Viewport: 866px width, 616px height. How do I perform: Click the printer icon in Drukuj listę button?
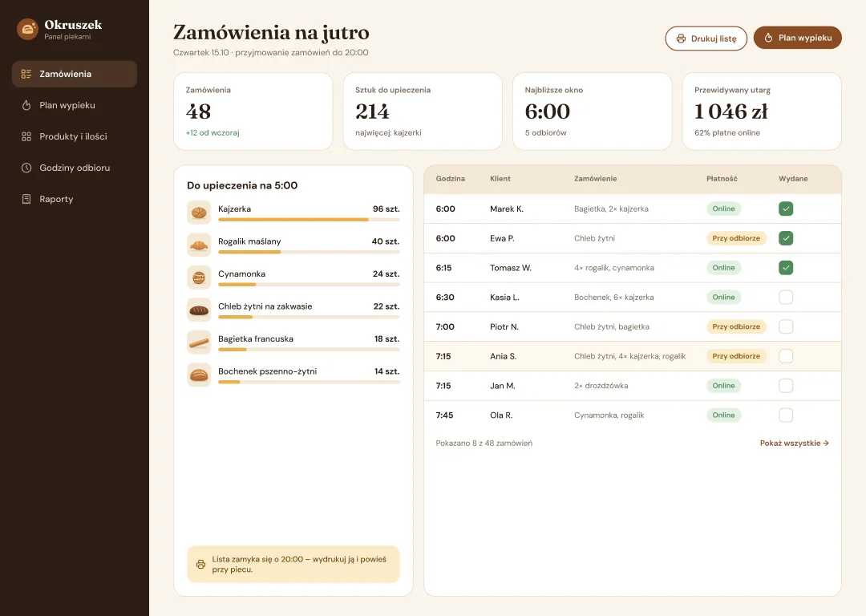coord(681,38)
